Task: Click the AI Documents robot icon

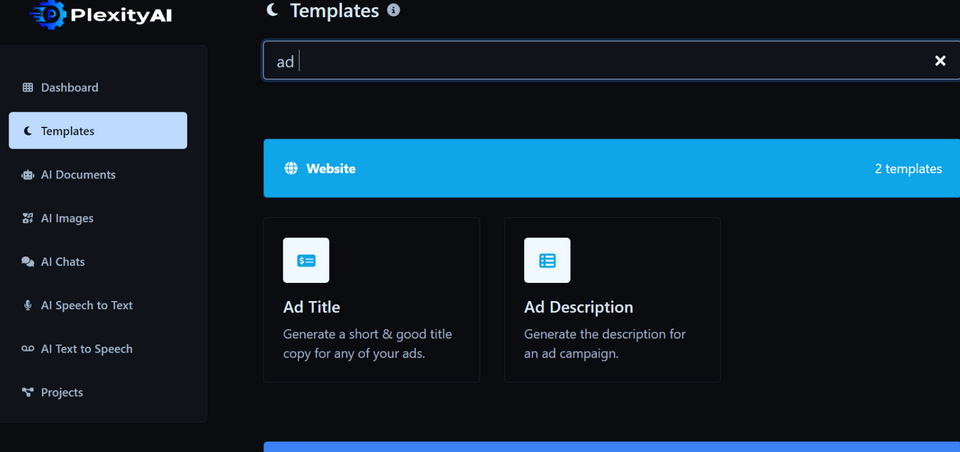Action: tap(28, 175)
